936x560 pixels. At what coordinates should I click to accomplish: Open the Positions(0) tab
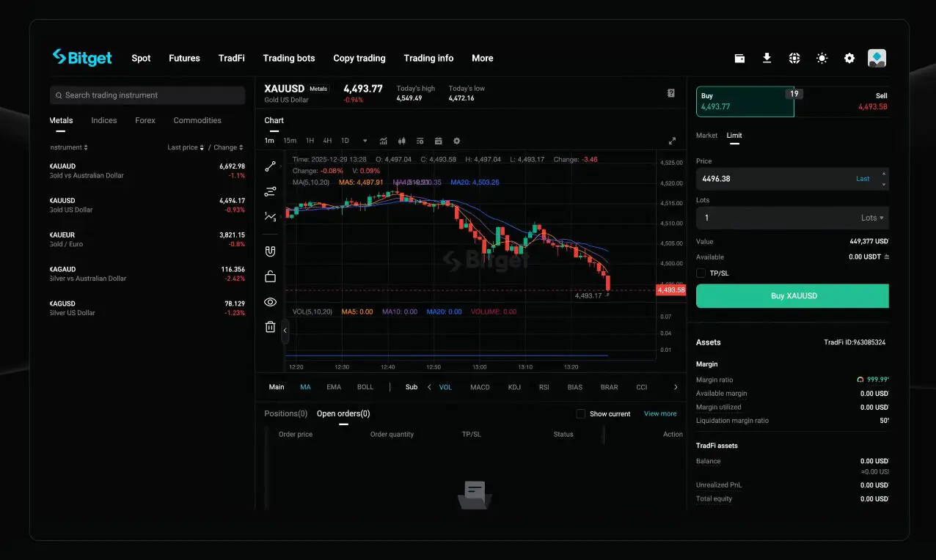[x=285, y=413]
